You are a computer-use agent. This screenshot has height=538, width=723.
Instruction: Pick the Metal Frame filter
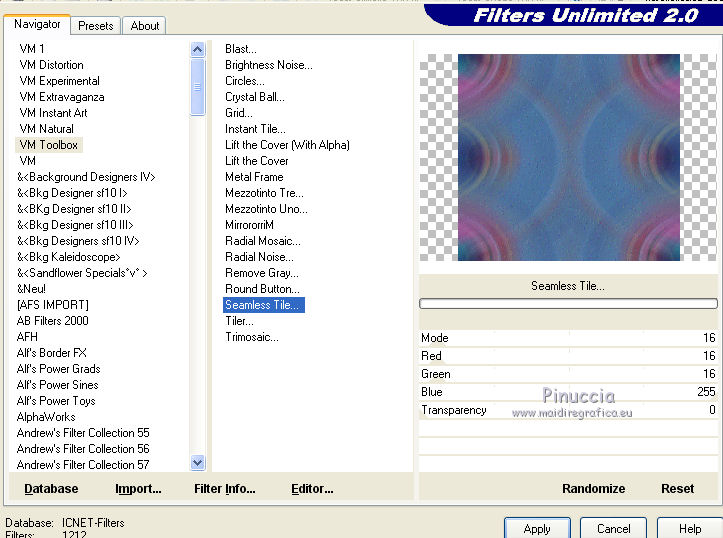(x=254, y=177)
